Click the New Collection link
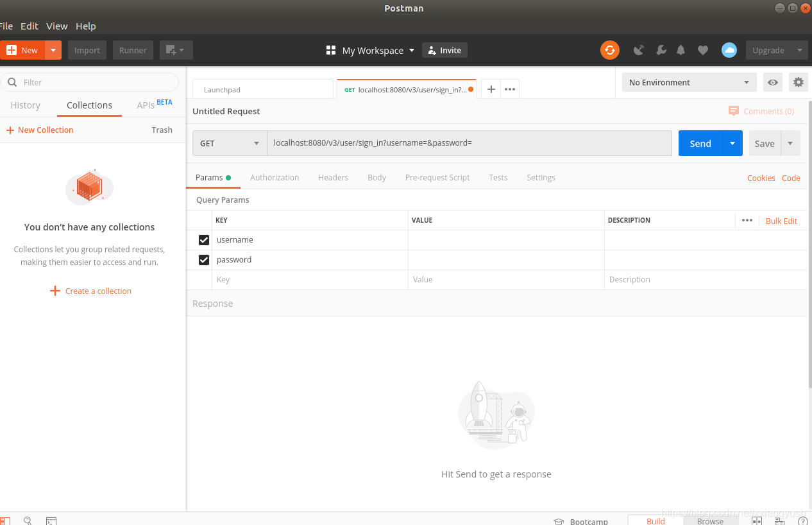This screenshot has width=812, height=525. point(40,130)
